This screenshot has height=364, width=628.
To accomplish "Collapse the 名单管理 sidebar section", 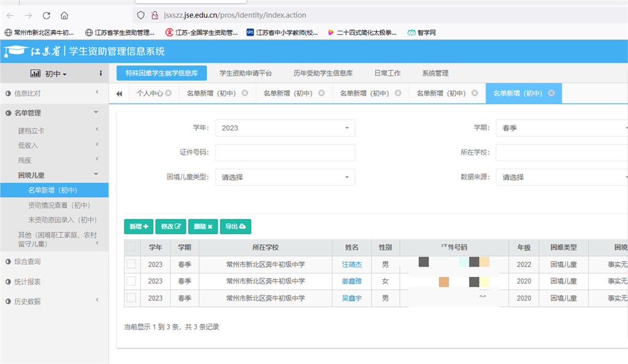I will tap(54, 113).
